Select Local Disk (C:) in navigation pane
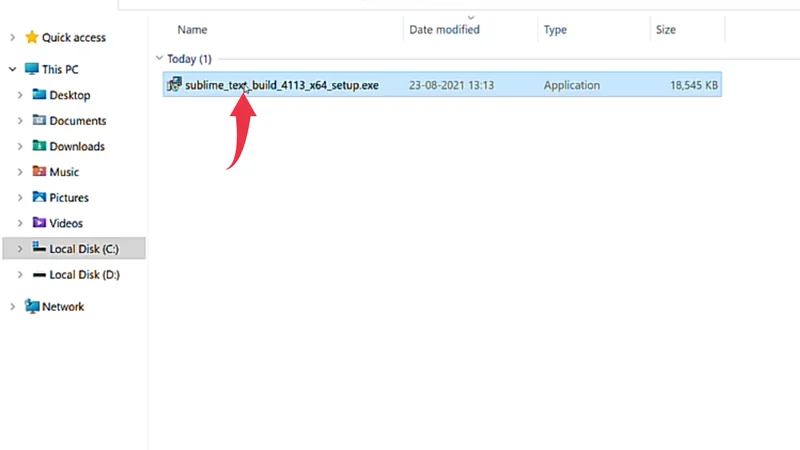This screenshot has height=450, width=800. pyautogui.click(x=84, y=248)
